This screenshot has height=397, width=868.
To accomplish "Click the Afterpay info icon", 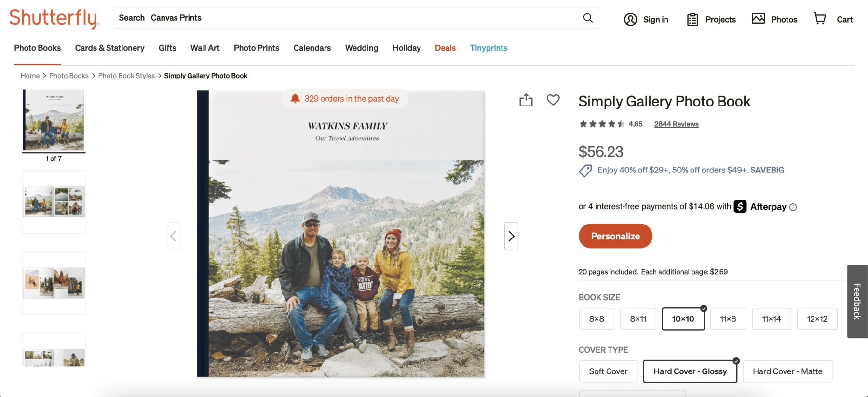I will tap(793, 207).
